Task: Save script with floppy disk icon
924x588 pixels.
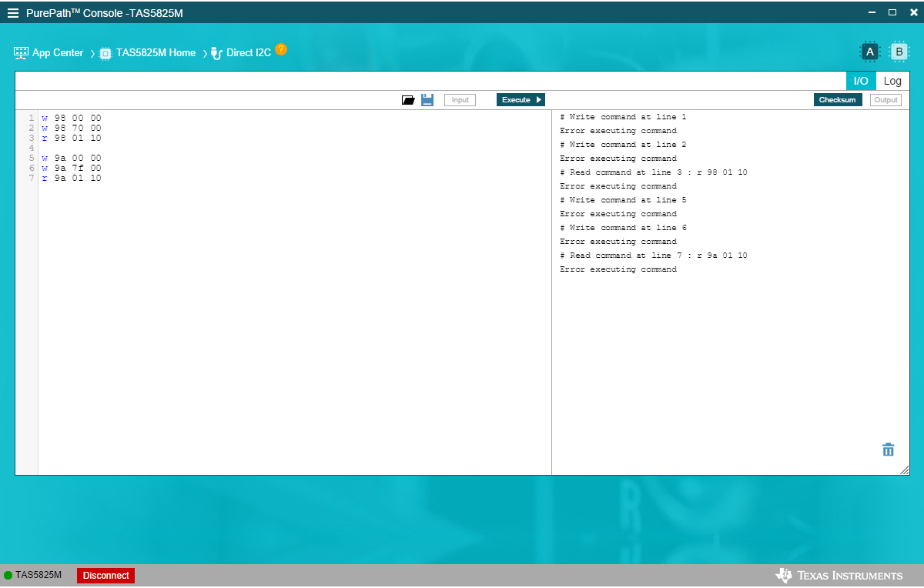Action: click(x=427, y=100)
